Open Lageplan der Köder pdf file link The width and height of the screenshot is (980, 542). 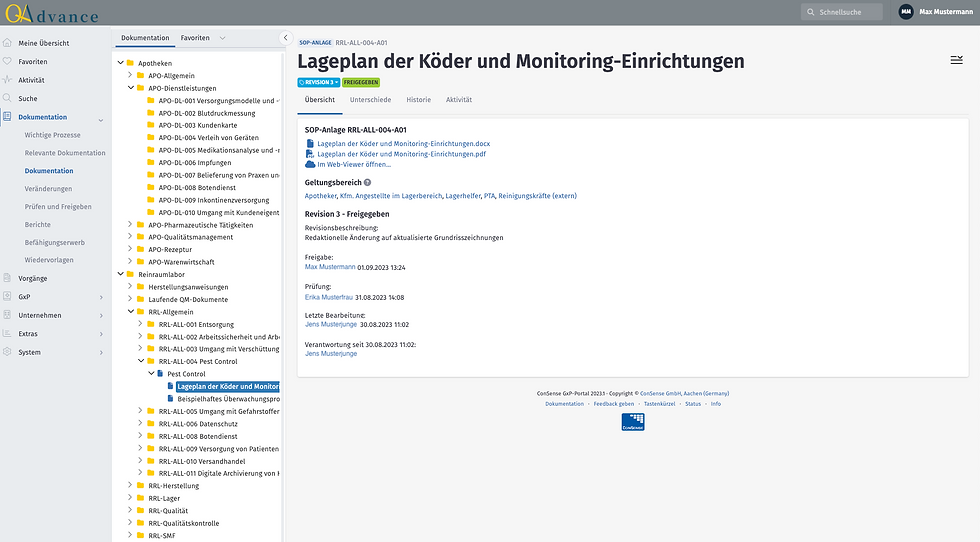(x=401, y=154)
